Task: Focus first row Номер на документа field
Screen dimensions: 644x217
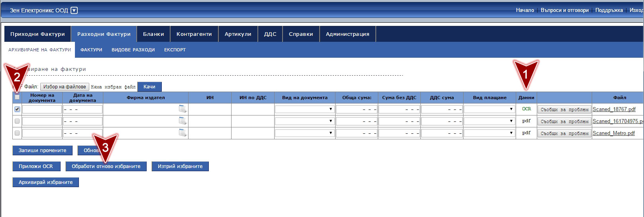Action: click(42, 109)
